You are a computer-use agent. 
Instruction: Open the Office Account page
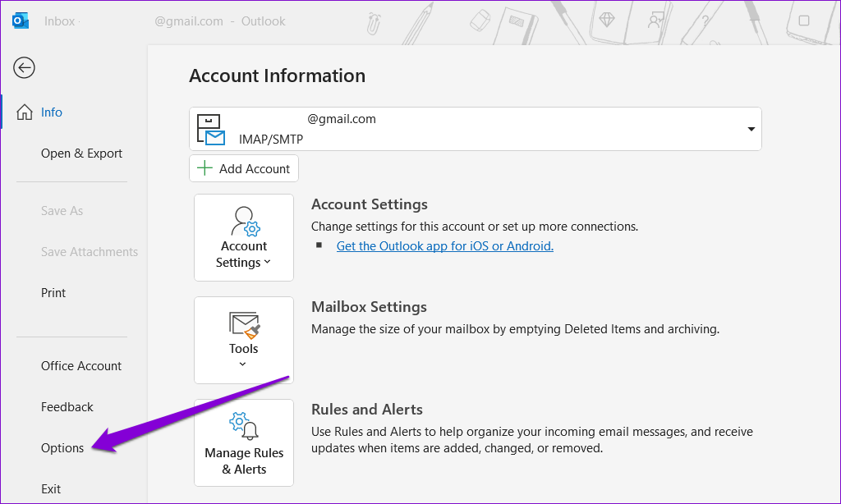point(81,365)
